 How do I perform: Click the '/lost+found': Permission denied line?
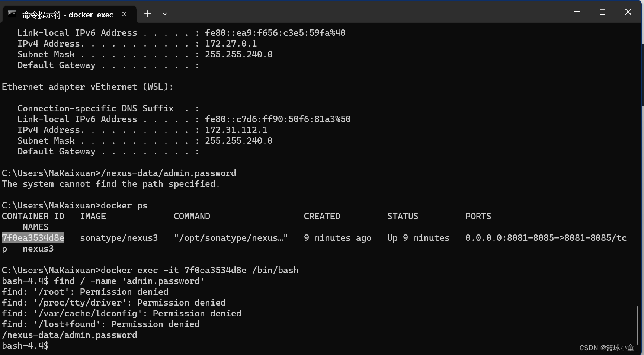pyautogui.click(x=100, y=324)
